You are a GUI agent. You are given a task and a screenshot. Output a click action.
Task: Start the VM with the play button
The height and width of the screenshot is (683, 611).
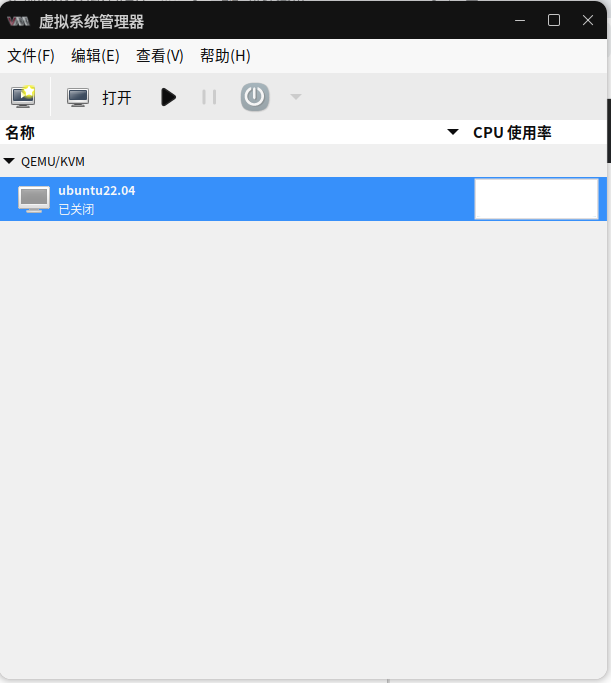coord(168,97)
